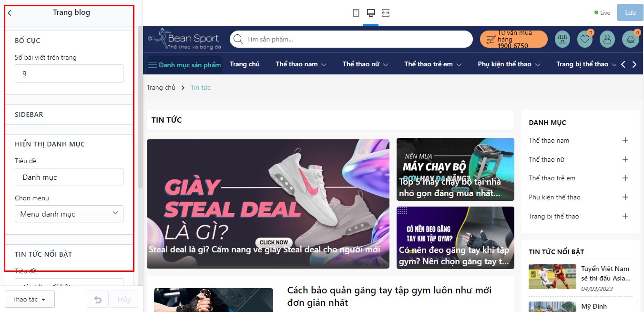Switch preview to desktop monitor icon
The image size is (644, 312).
pyautogui.click(x=370, y=13)
